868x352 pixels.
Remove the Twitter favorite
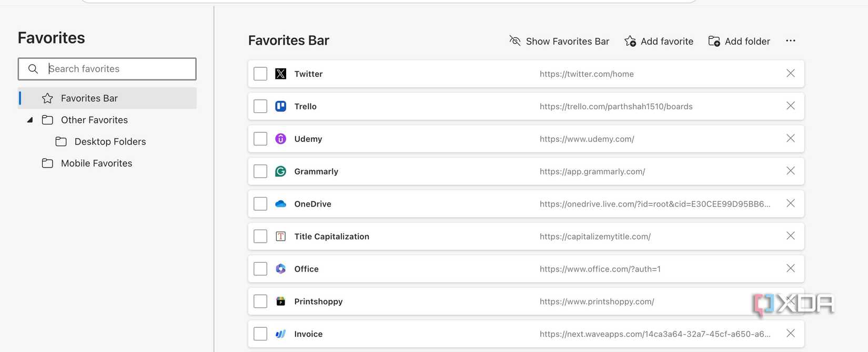791,74
